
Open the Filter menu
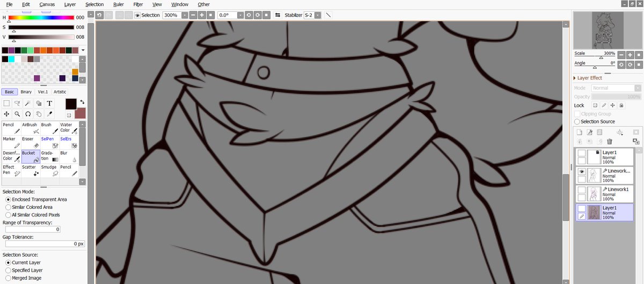(x=138, y=4)
